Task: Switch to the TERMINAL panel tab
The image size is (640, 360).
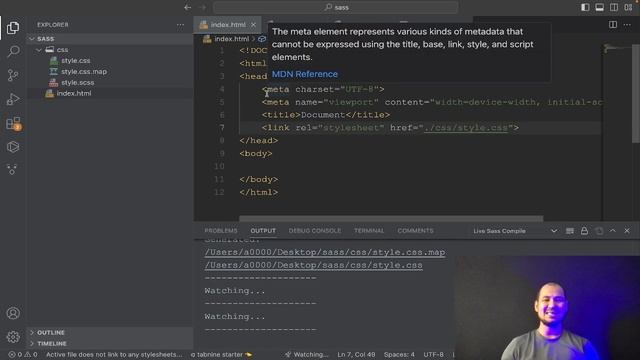Action: (369, 231)
